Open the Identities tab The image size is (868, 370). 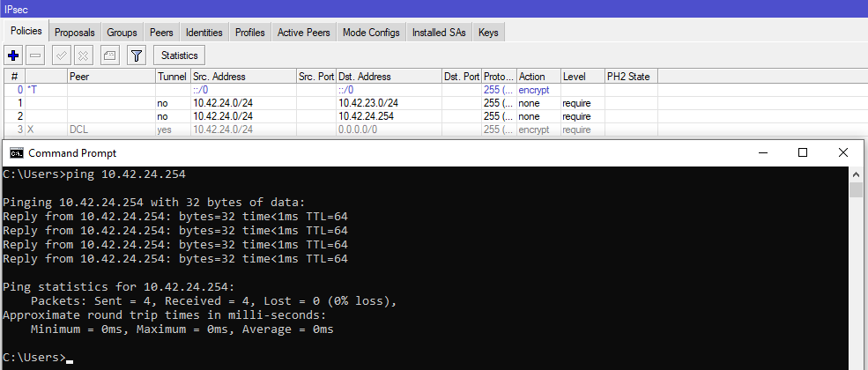[204, 33]
